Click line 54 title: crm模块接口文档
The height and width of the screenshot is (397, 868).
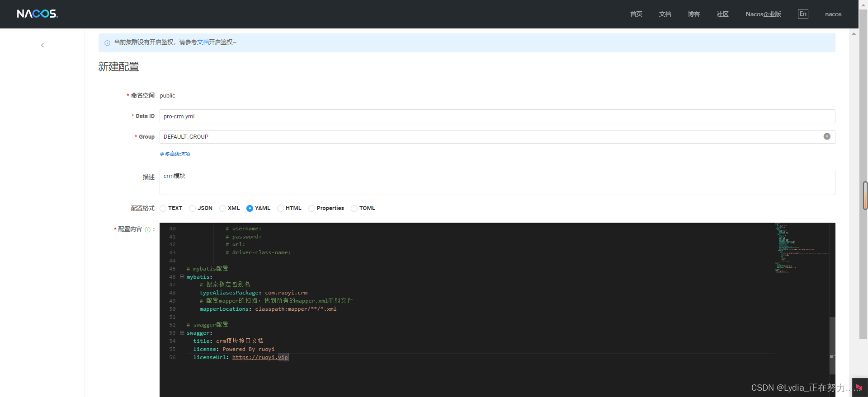228,341
